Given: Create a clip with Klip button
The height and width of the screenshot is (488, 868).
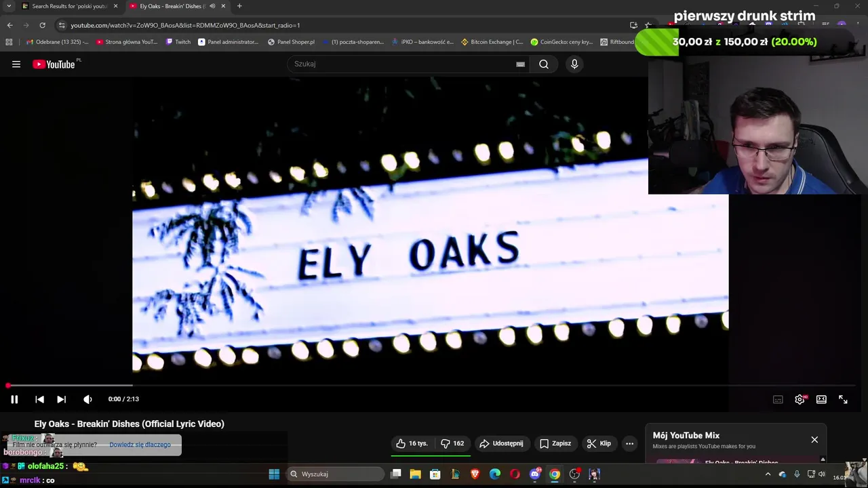Looking at the screenshot, I should pyautogui.click(x=599, y=443).
